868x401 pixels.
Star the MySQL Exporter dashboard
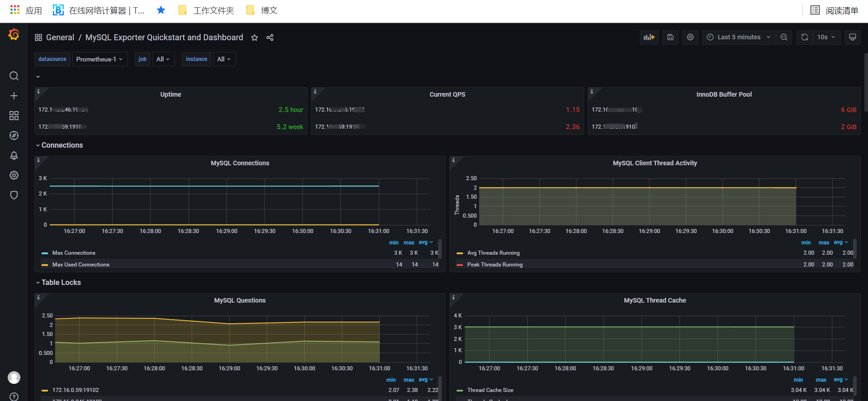255,37
